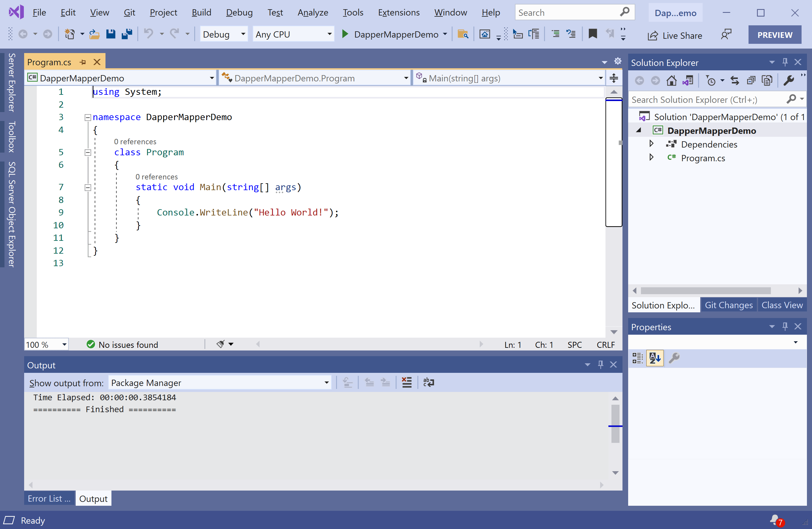
Task: Open Properties window wrench icon
Action: [x=675, y=358]
